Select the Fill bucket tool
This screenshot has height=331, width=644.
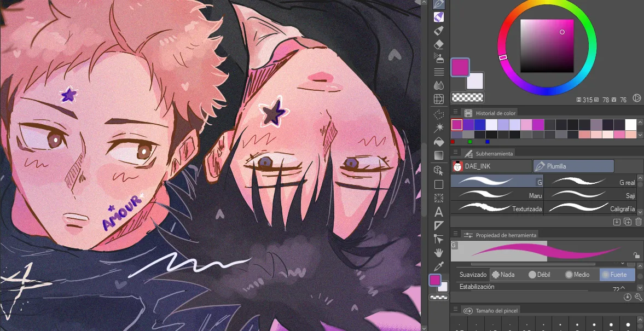tap(439, 142)
